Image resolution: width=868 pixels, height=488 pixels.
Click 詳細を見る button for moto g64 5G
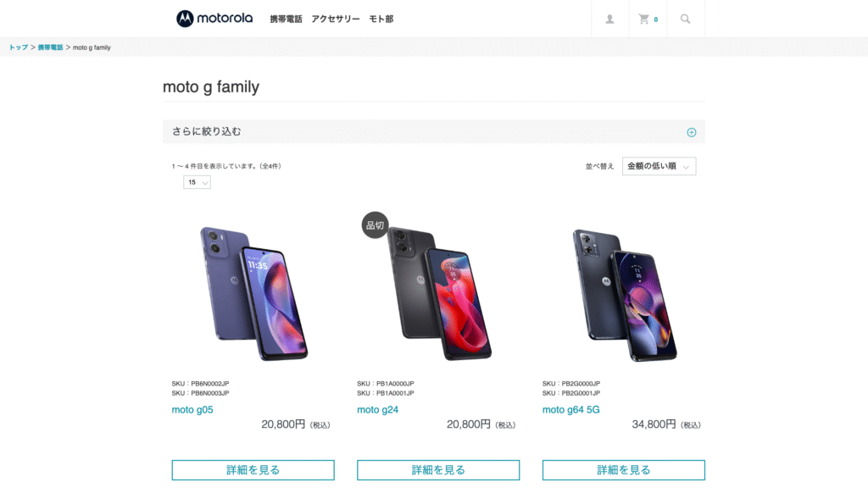pyautogui.click(x=623, y=469)
